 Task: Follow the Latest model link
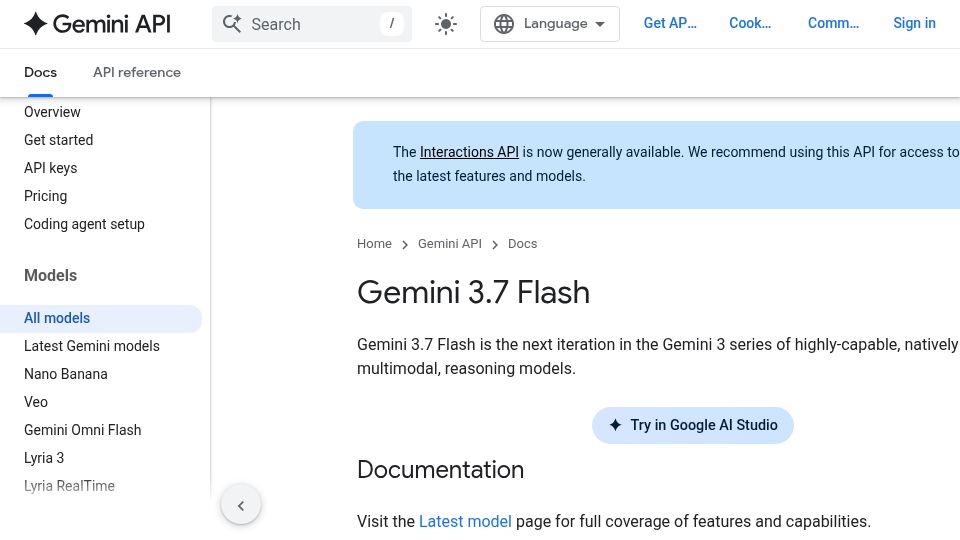coord(465,522)
